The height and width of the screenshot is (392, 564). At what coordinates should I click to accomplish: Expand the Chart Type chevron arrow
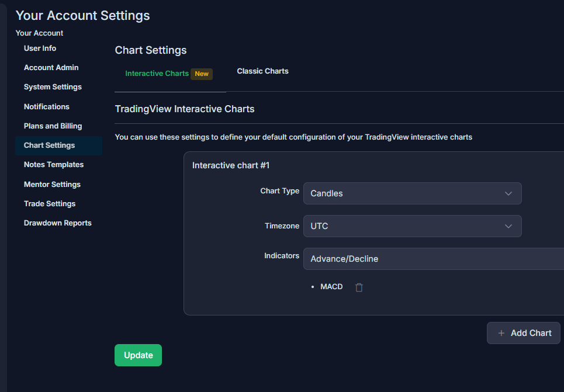pos(508,193)
